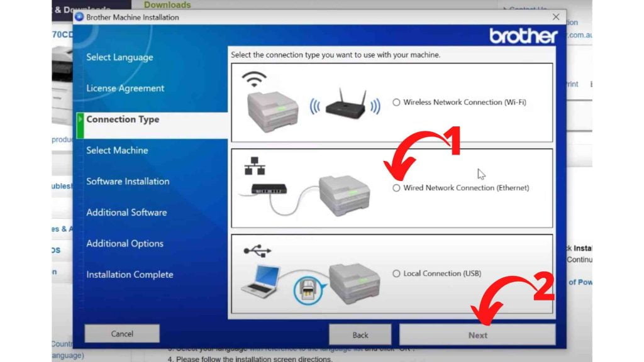Click the wireless router illustration
644x362 pixels.
click(x=345, y=104)
